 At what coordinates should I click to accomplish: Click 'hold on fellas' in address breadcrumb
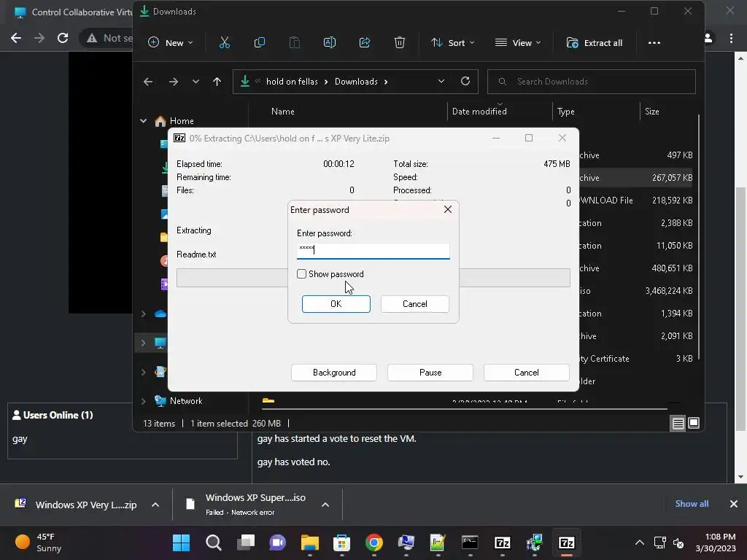click(x=292, y=82)
